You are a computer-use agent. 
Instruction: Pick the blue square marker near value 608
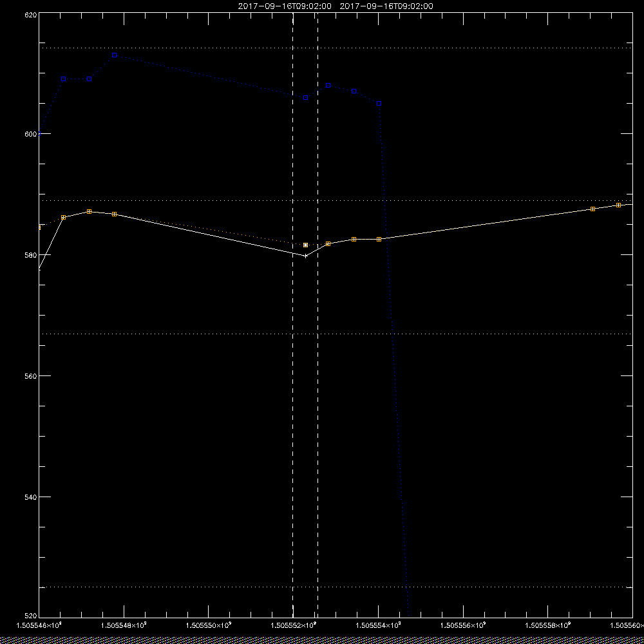click(328, 86)
